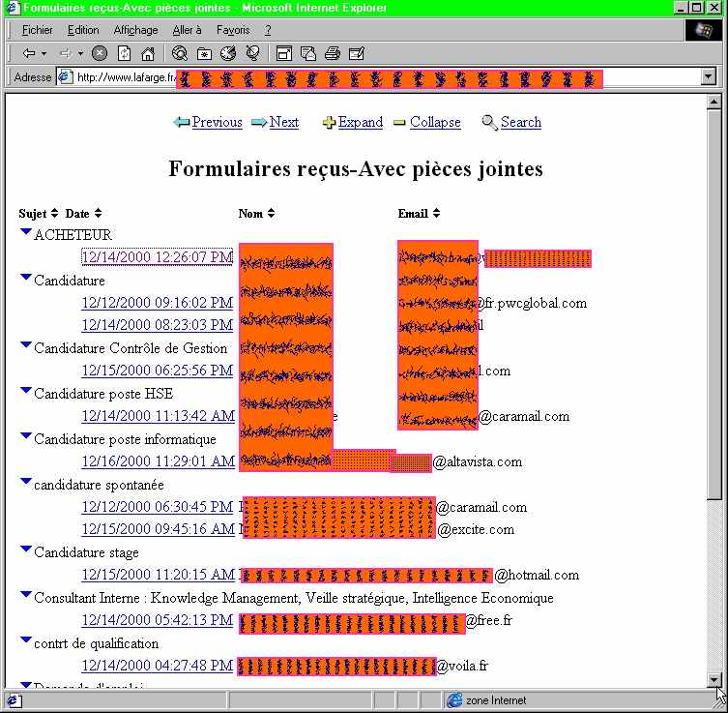Click the Edit page toolbar icon
This screenshot has height=713, width=728.
[x=357, y=53]
